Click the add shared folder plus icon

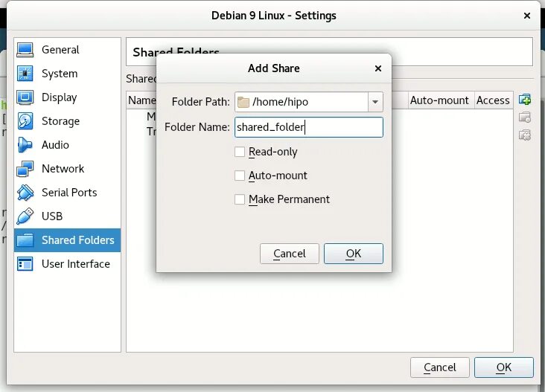pyautogui.click(x=525, y=100)
